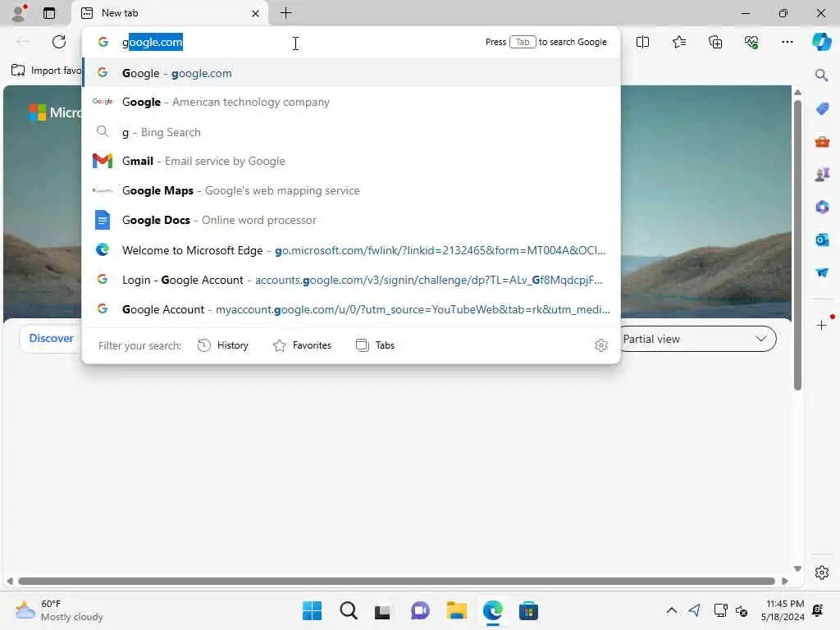Viewport: 840px width, 630px height.
Task: Filter search by Tabs
Action: pos(375,345)
